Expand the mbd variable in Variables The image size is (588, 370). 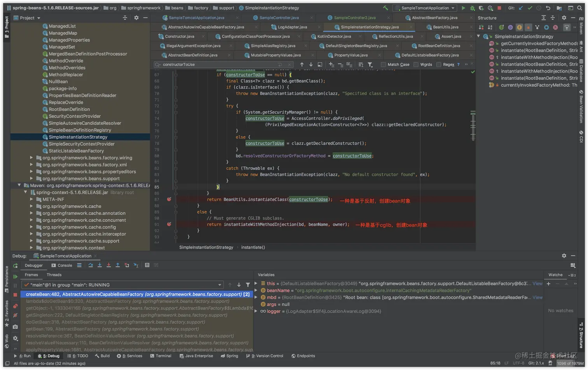256,297
